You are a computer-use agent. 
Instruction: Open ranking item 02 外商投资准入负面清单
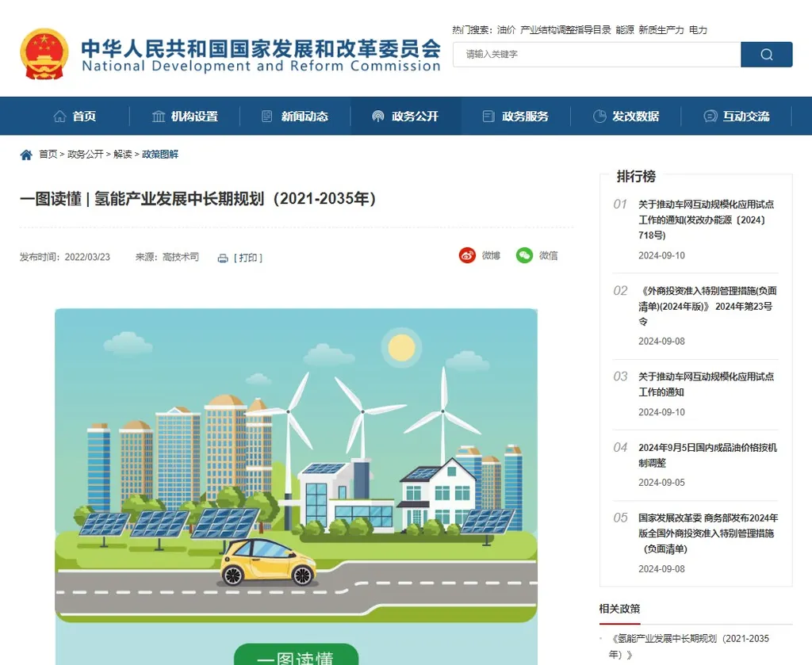[707, 306]
